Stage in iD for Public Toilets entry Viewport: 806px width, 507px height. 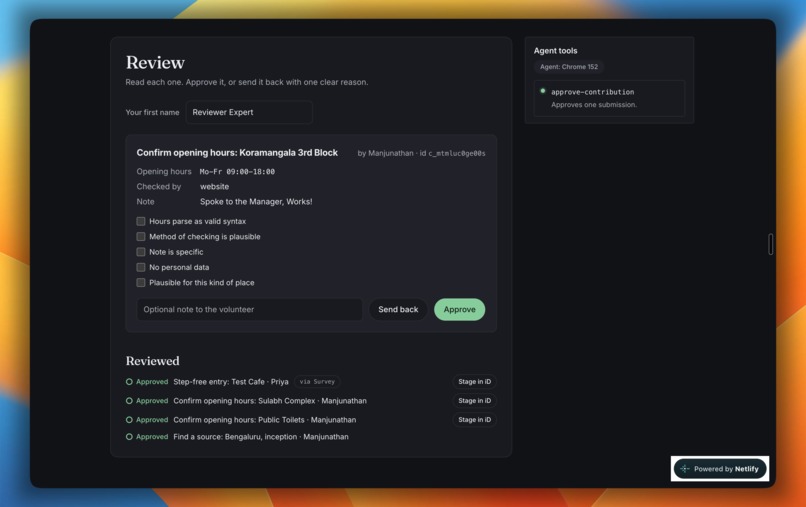coord(474,420)
